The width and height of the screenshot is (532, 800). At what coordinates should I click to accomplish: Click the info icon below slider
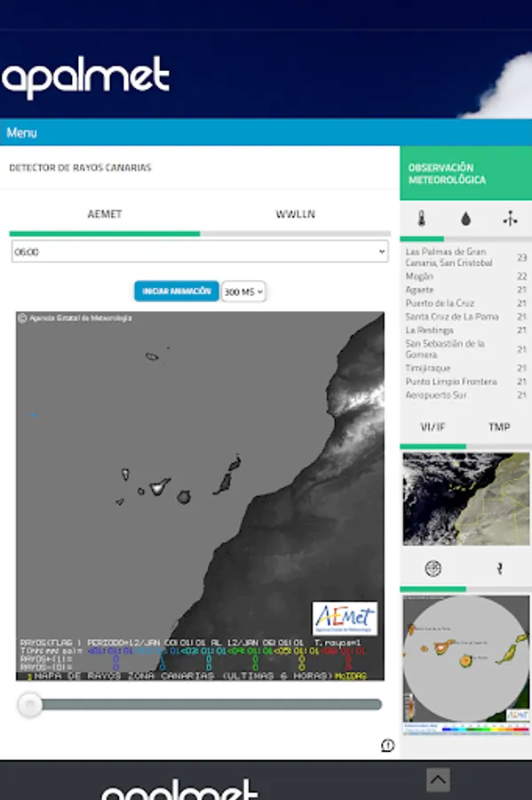pyautogui.click(x=387, y=746)
